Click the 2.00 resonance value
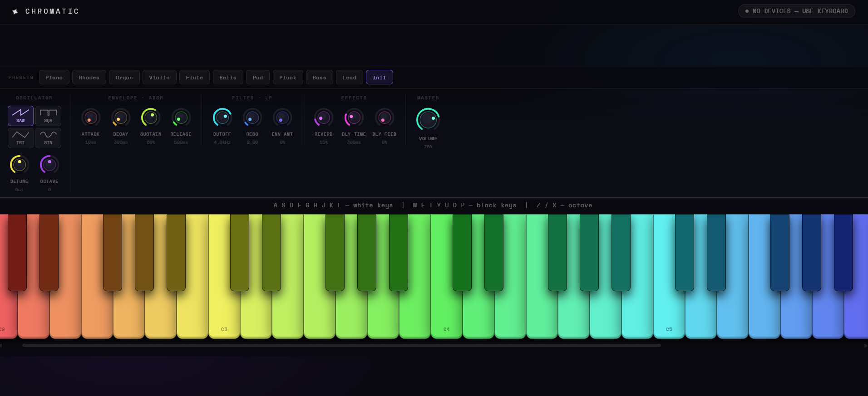This screenshot has height=396, width=868. (x=252, y=142)
